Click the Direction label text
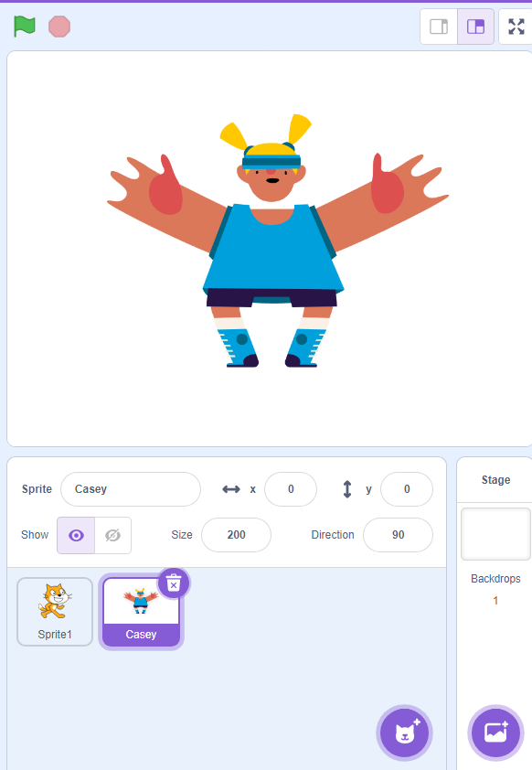 [x=333, y=535]
